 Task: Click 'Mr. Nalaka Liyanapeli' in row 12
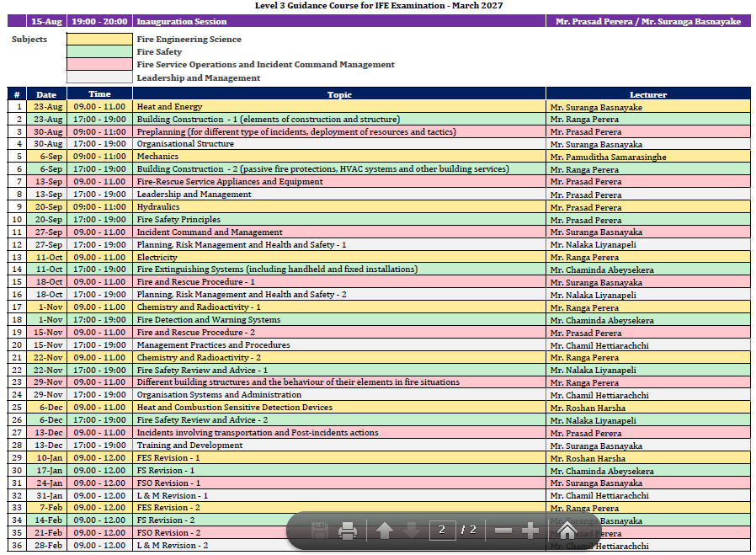[x=593, y=244]
